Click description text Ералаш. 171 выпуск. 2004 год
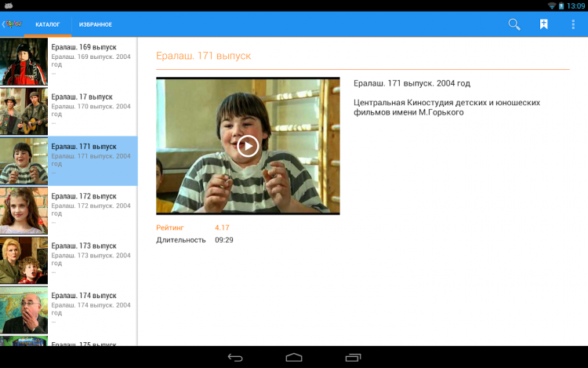Viewport: 588px width, 368px height. click(x=412, y=83)
